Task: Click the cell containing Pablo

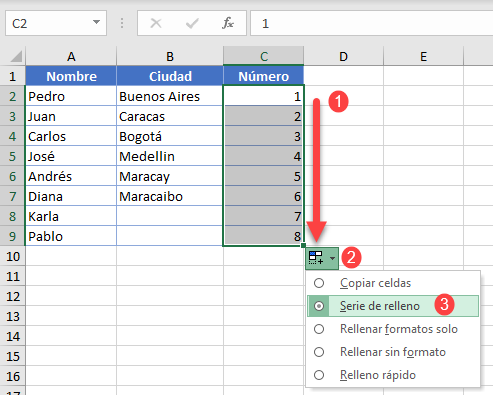Action: pyautogui.click(x=71, y=236)
